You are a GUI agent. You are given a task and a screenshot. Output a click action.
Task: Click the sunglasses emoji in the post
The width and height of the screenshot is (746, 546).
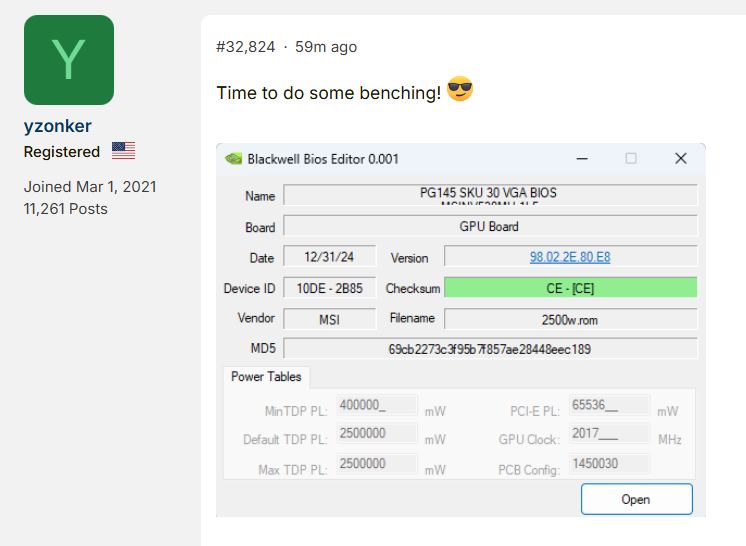[459, 90]
